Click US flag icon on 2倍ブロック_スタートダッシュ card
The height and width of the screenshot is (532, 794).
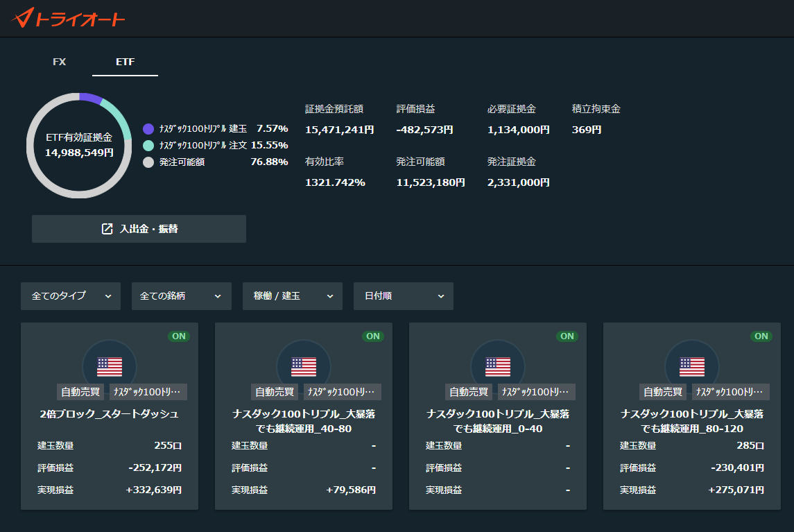click(x=110, y=367)
